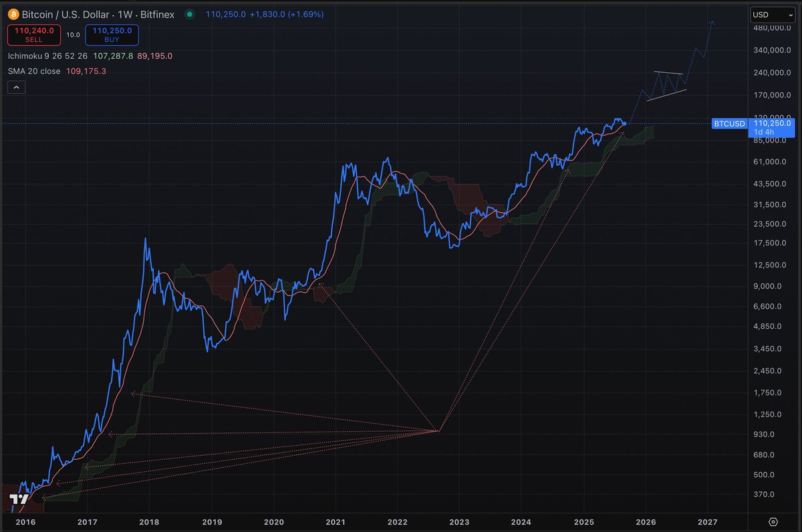Screen dimensions: 802x532
Task: Click the 2020 label on the time axis
Action: [273, 521]
